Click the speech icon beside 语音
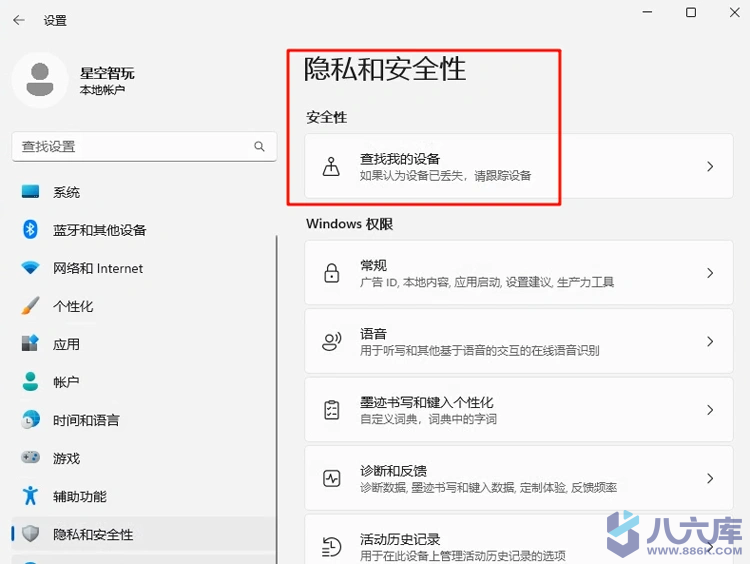This screenshot has width=750, height=564. (331, 341)
